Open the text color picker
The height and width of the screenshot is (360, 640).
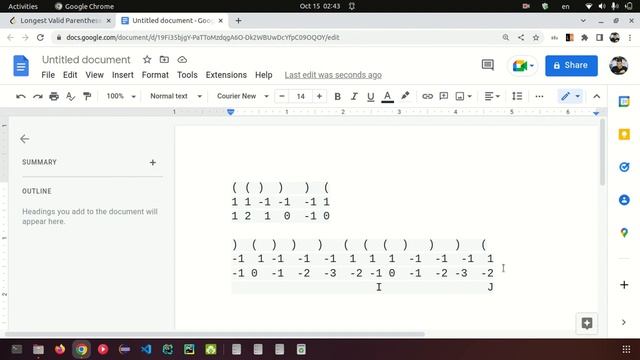click(387, 96)
